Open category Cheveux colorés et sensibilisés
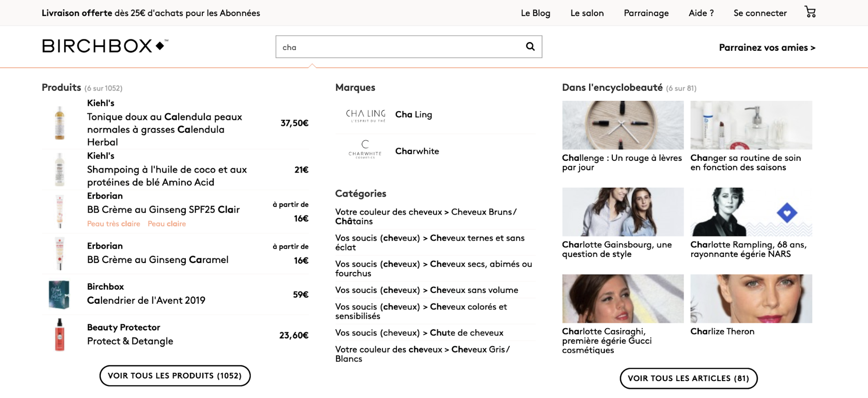Screen dimensions: 868x398 click(x=421, y=311)
